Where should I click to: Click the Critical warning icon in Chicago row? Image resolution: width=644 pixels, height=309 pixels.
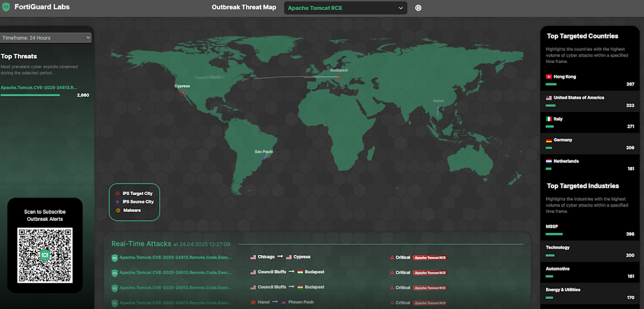click(x=392, y=257)
